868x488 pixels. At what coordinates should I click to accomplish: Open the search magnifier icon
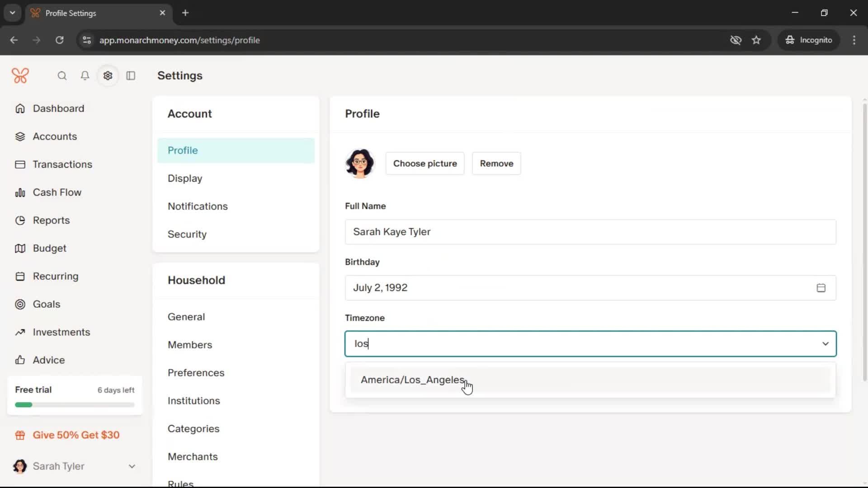[x=62, y=75]
